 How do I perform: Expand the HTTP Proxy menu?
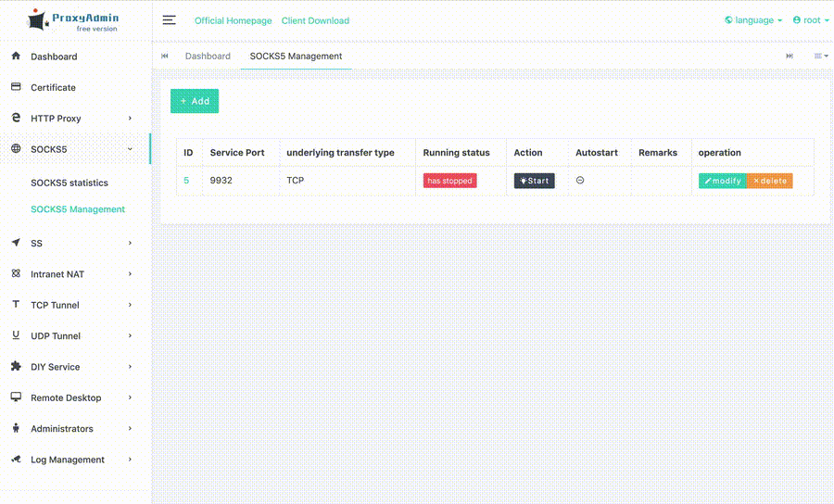(130, 118)
